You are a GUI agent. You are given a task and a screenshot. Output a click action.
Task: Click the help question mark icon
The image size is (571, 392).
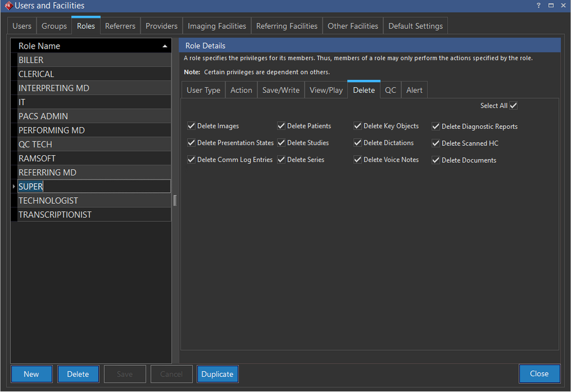coord(539,6)
